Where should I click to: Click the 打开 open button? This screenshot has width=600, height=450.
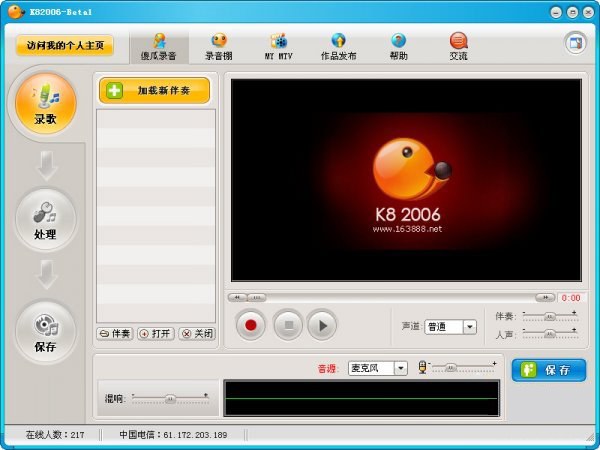(156, 334)
